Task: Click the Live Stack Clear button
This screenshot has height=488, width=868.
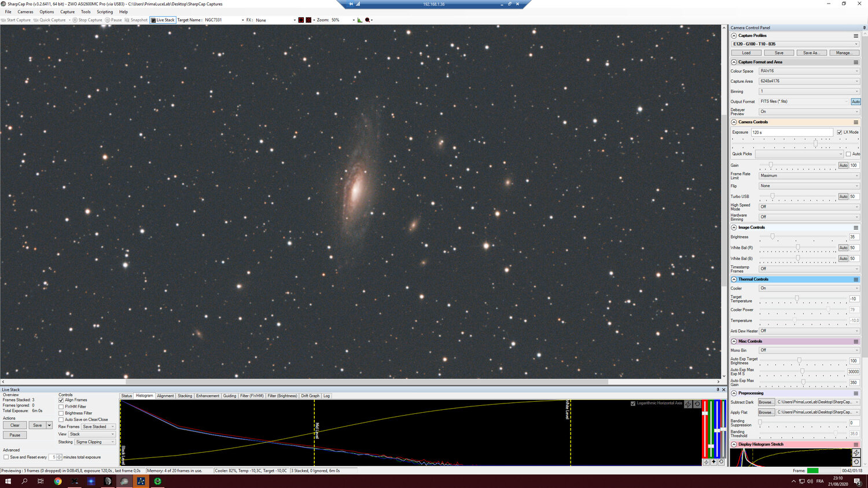Action: click(x=15, y=425)
